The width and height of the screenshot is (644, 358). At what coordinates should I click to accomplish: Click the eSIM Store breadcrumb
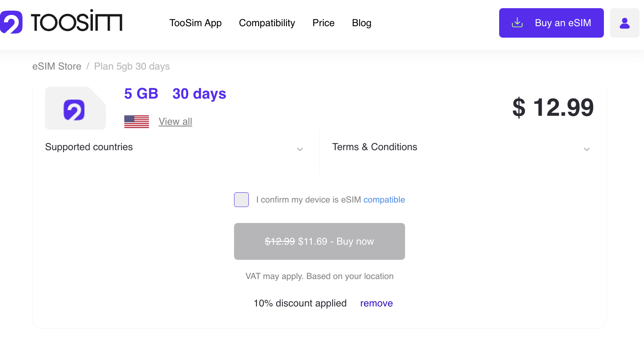pyautogui.click(x=57, y=66)
